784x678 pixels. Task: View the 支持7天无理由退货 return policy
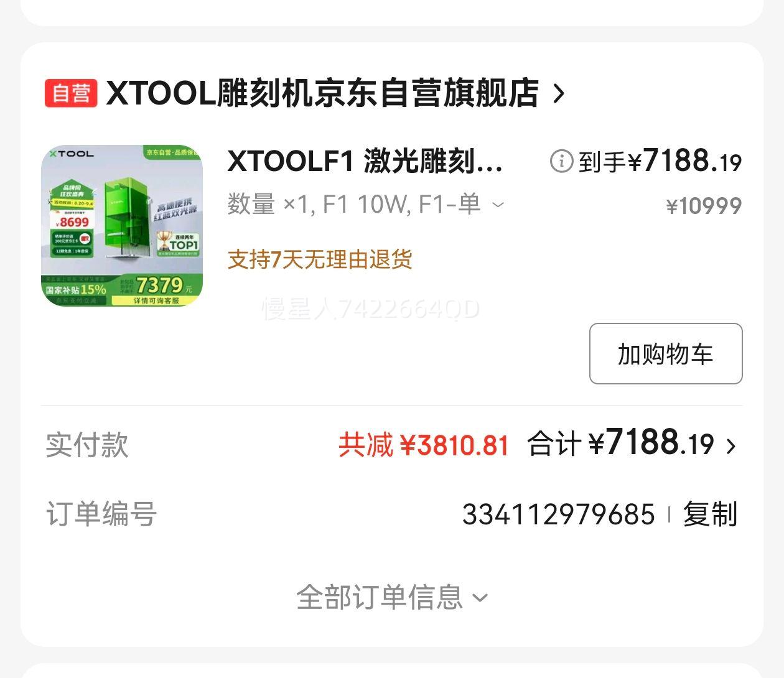click(x=320, y=259)
